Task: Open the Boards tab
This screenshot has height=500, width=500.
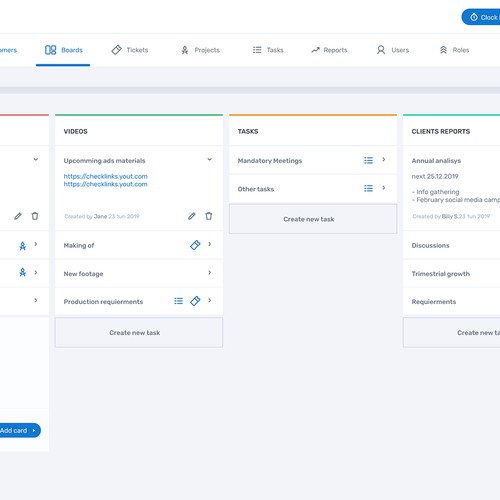Action: click(63, 50)
